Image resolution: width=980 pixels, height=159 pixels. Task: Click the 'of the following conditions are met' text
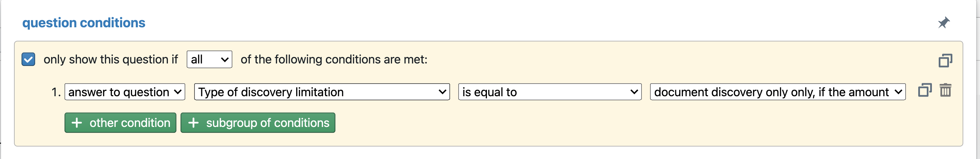pos(334,59)
